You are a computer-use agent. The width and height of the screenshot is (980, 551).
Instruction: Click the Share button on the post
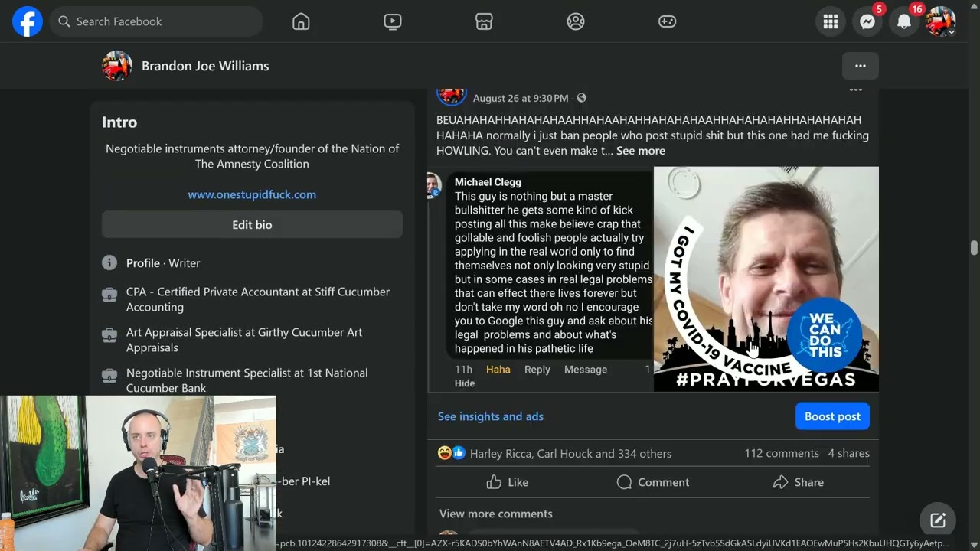coord(799,482)
